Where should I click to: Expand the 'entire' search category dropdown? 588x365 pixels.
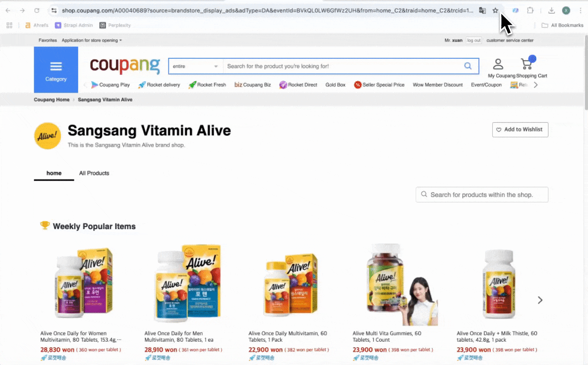click(x=195, y=66)
